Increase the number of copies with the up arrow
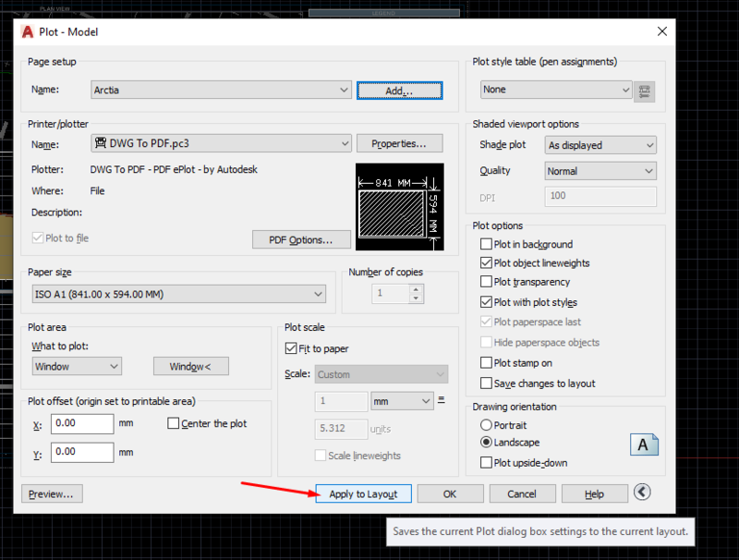 tap(416, 289)
